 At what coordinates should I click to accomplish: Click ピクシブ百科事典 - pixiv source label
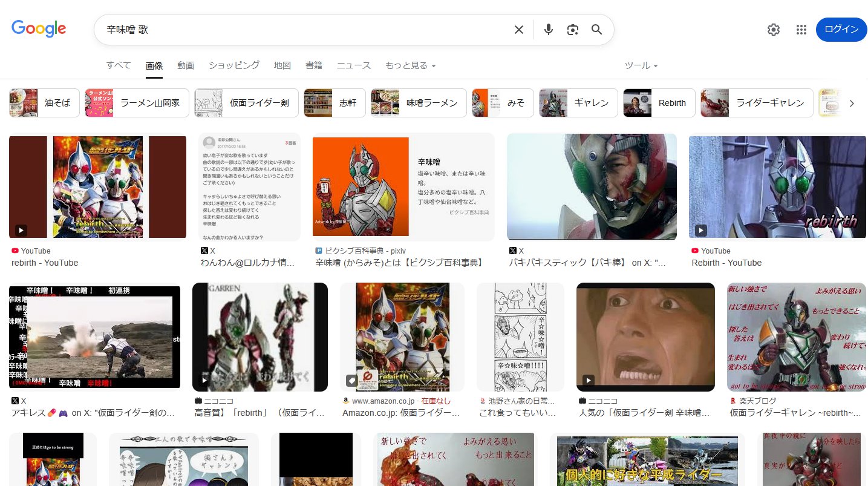[x=365, y=251]
